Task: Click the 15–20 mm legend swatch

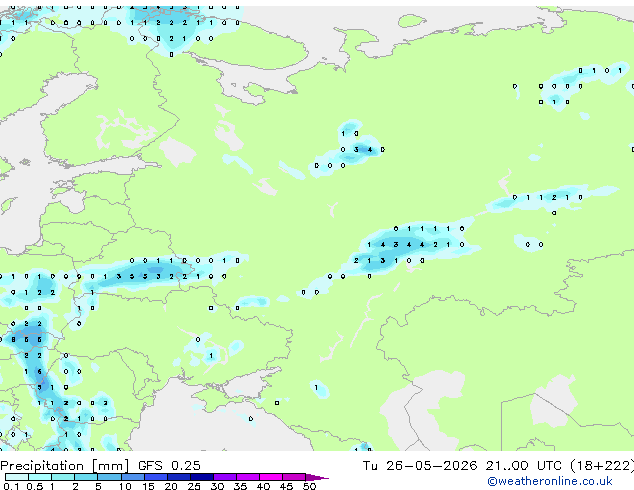Action: [155, 477]
